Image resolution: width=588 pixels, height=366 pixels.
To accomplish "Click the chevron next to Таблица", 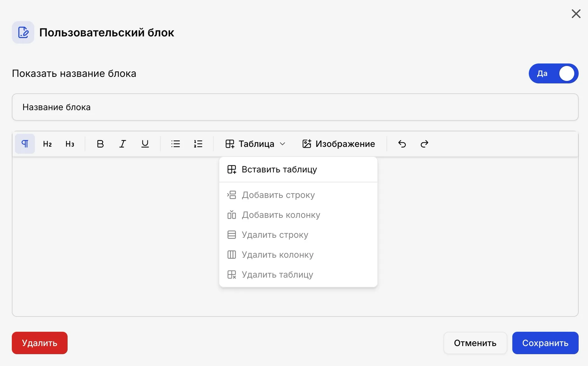I will (282, 144).
